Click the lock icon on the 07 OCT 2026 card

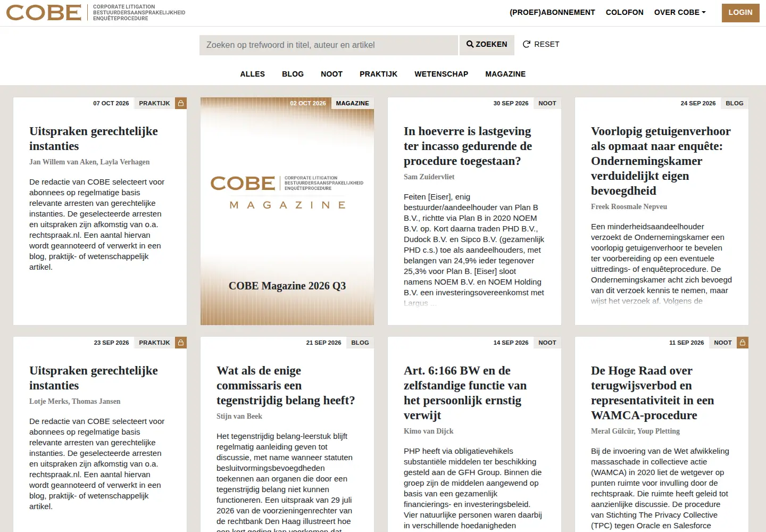click(x=181, y=103)
